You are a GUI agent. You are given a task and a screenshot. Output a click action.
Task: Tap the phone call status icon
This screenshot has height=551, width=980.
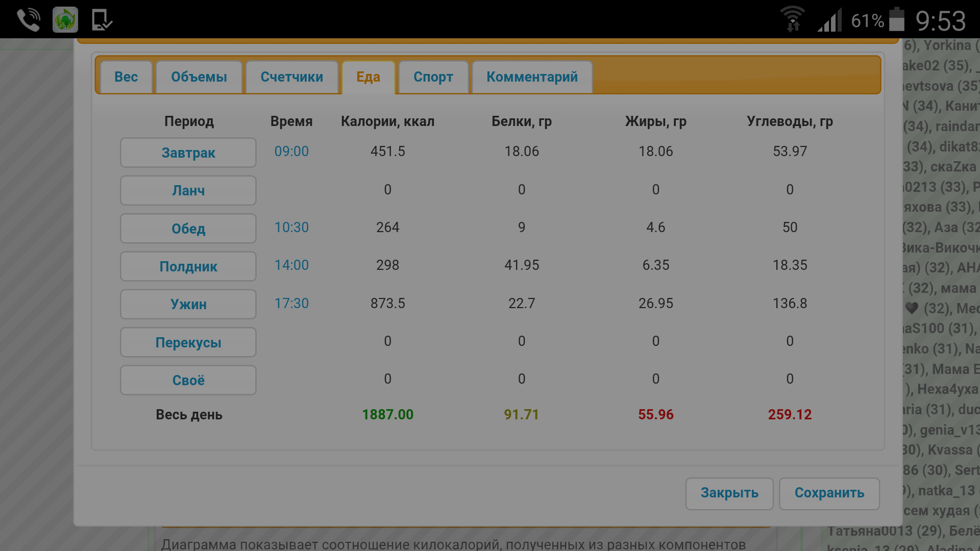click(x=28, y=20)
